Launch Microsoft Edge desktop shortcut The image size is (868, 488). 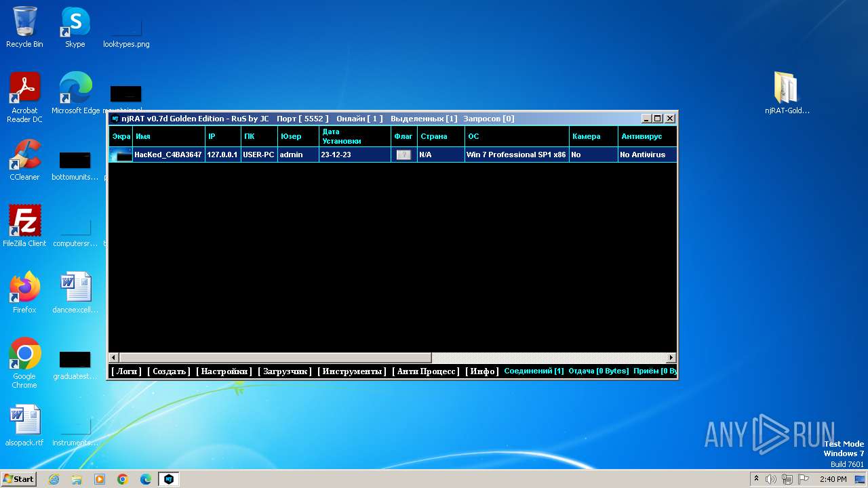pos(75,93)
